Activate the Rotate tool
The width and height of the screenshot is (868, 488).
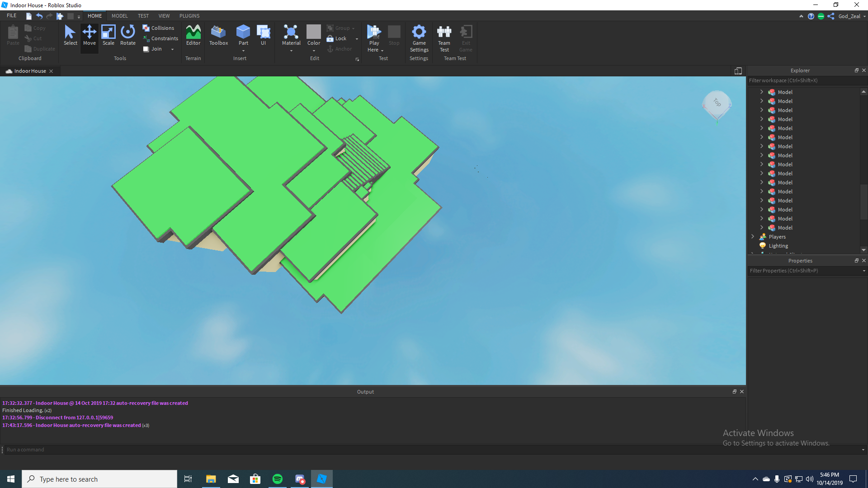point(127,36)
